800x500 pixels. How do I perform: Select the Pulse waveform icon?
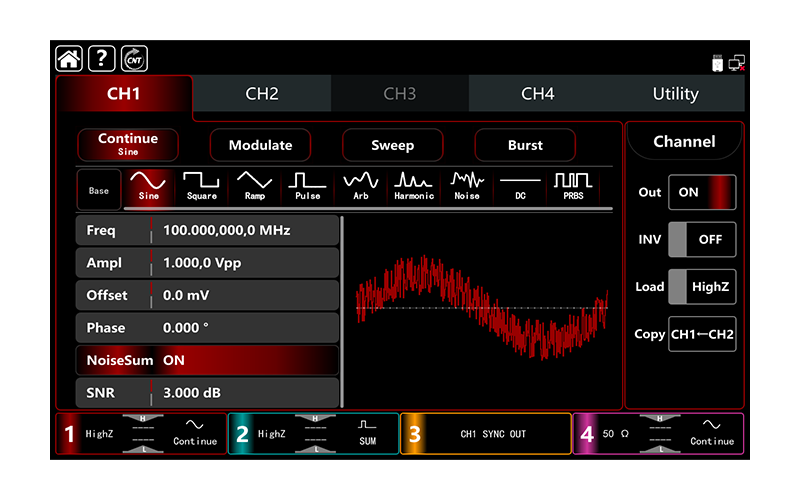click(x=307, y=186)
